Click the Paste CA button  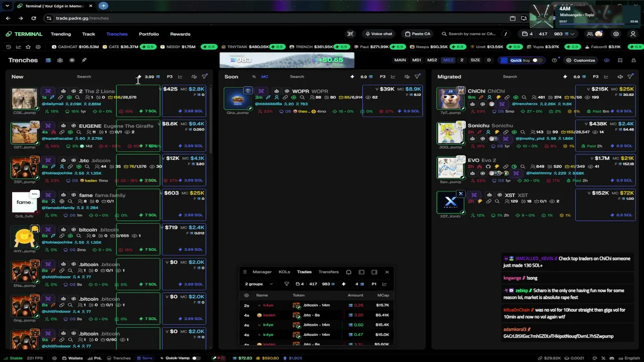point(418,34)
